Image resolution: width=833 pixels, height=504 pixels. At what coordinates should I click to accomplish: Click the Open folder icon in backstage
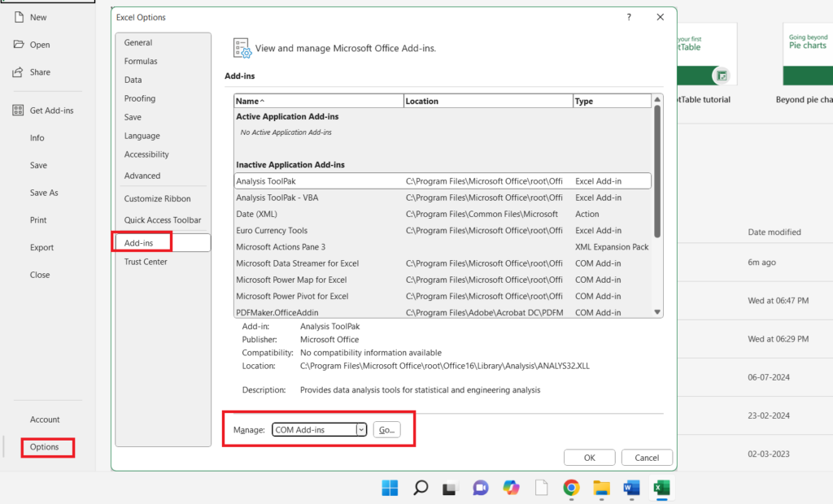click(x=19, y=44)
